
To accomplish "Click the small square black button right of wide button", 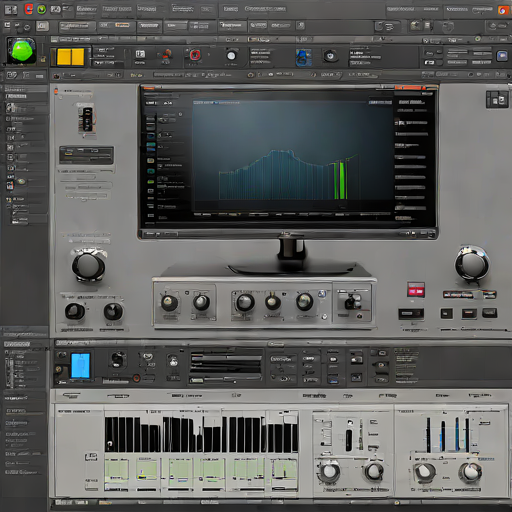I will [x=447, y=313].
